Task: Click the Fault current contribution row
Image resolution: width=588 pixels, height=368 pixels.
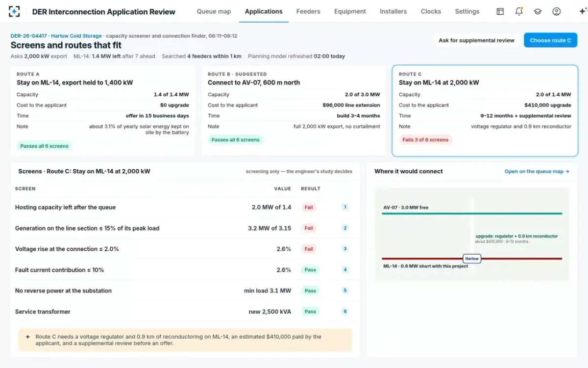Action: pos(185,270)
